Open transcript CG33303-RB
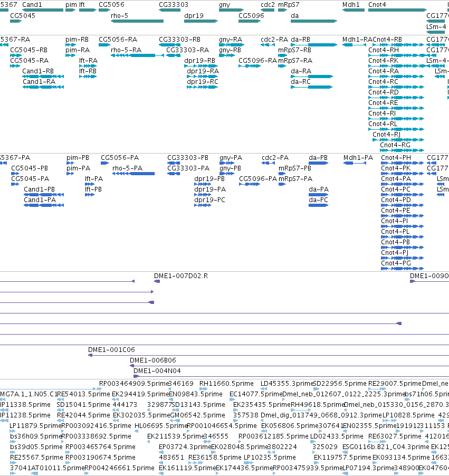 click(179, 40)
